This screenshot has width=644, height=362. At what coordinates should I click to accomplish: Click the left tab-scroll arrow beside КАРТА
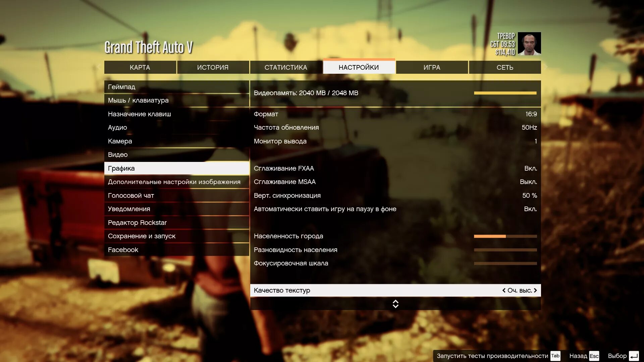coord(99,67)
